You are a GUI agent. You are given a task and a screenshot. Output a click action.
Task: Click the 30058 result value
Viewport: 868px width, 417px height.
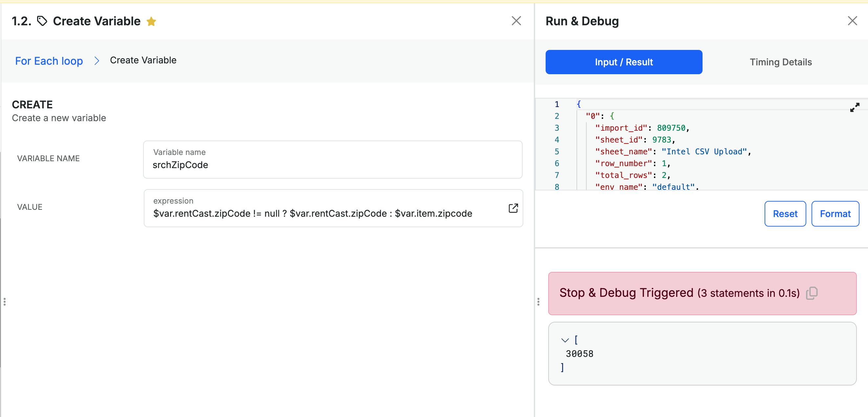[579, 354]
